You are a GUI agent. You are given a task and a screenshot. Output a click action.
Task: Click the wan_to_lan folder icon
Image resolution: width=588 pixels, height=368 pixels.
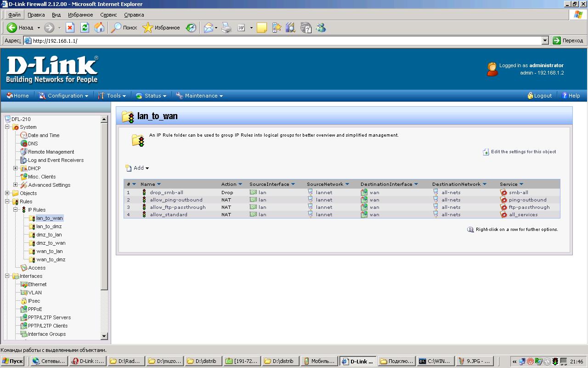pyautogui.click(x=32, y=251)
